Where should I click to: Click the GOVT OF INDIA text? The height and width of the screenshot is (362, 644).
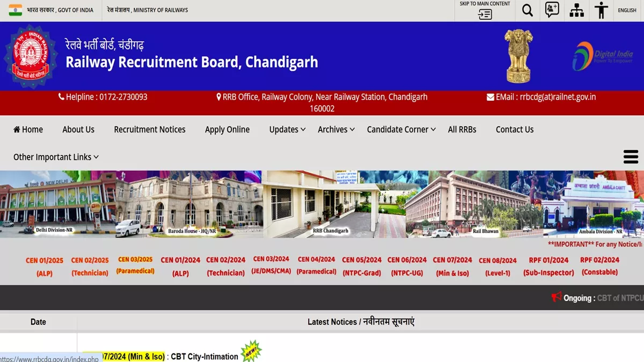76,10
